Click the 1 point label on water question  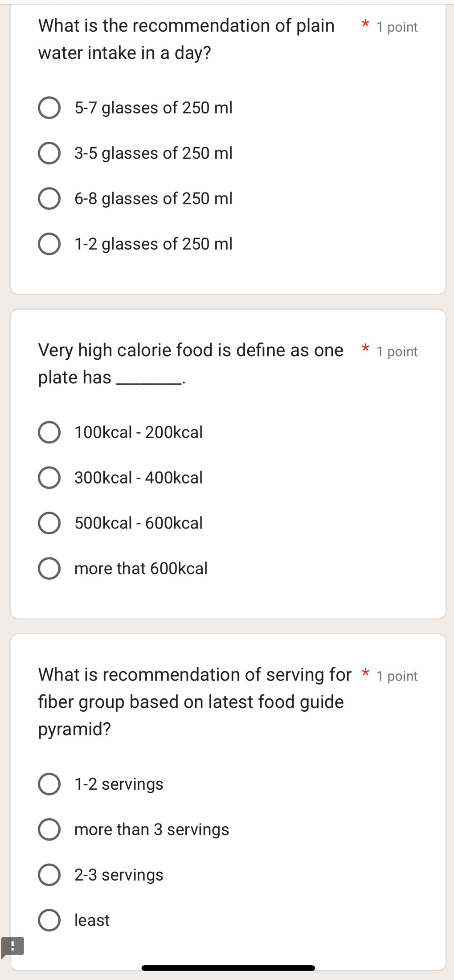397,28
